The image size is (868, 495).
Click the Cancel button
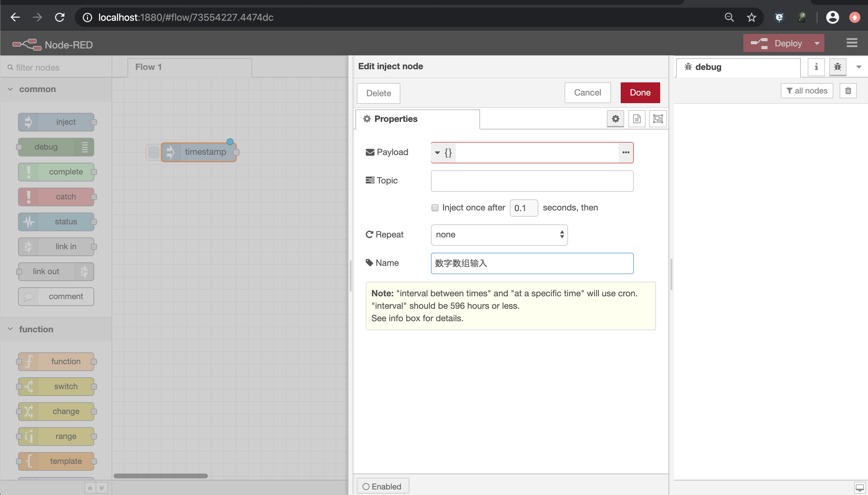(x=587, y=93)
